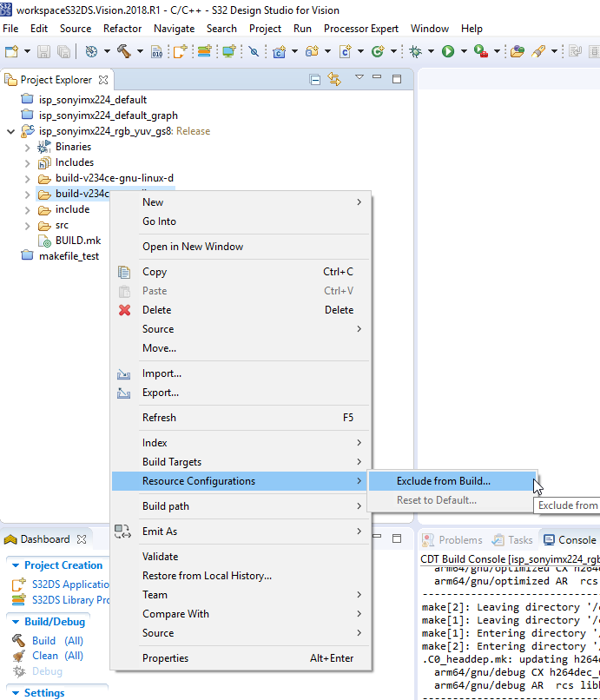This screenshot has width=600, height=700.
Task: Collapse the isp_sonyimx224_rgb_yuv_gs8 project node
Action: (10, 132)
